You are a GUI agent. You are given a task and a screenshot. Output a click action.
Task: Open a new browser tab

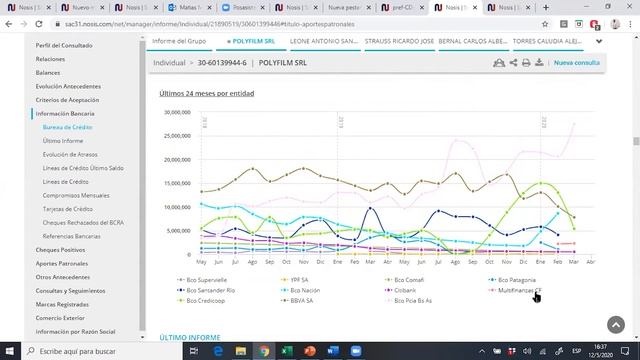[x=546, y=7]
